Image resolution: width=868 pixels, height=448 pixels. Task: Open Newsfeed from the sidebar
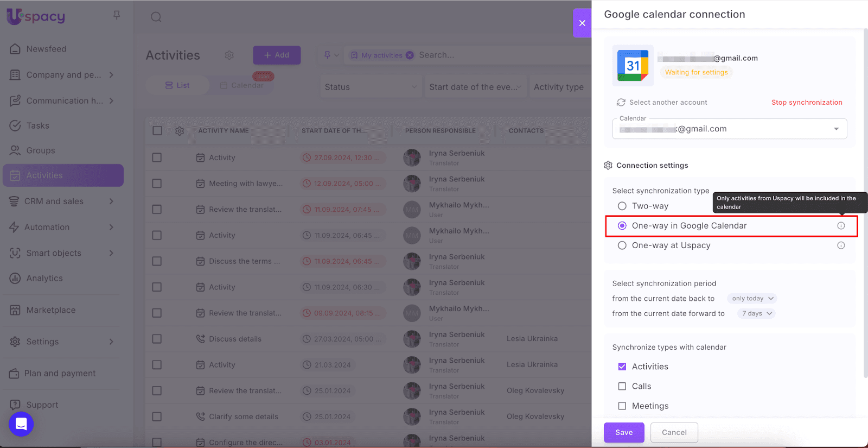pyautogui.click(x=46, y=49)
